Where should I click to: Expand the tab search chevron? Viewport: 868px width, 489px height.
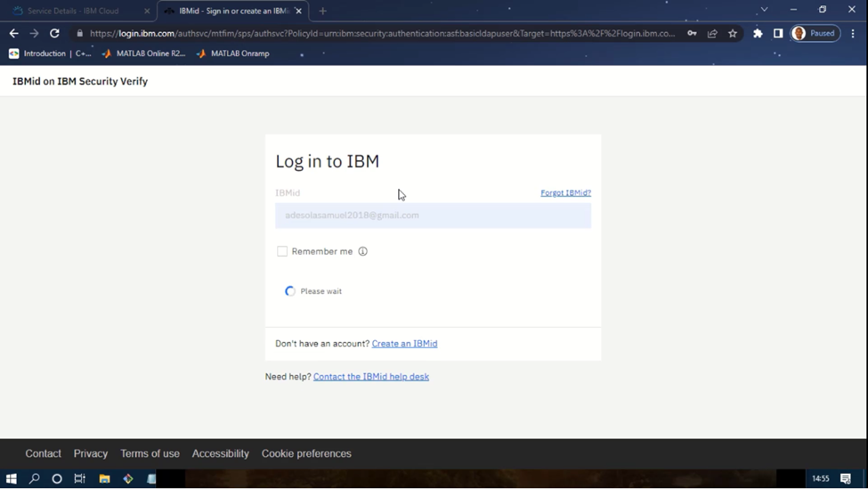tap(765, 10)
